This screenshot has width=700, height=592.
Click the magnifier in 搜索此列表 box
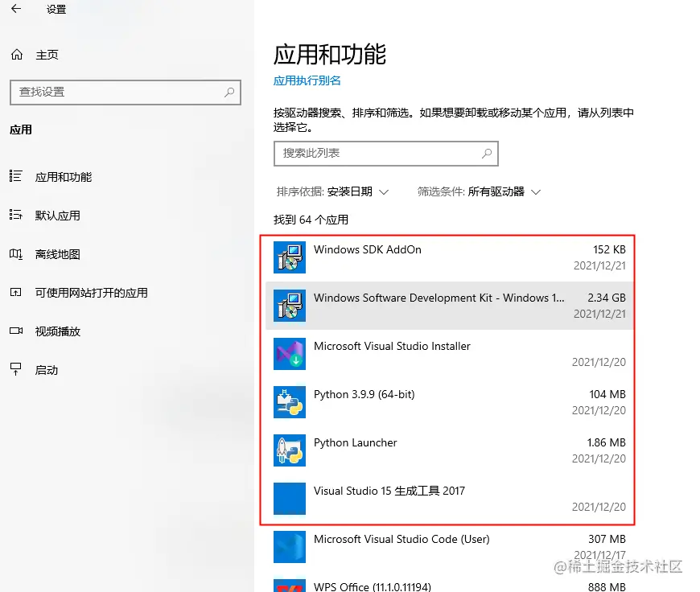click(487, 154)
